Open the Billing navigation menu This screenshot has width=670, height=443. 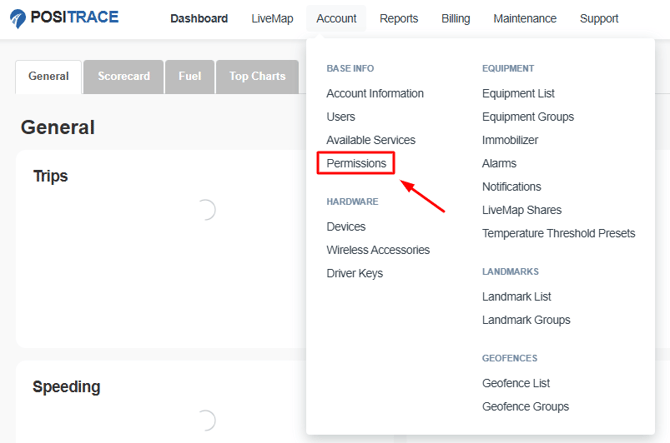(455, 18)
